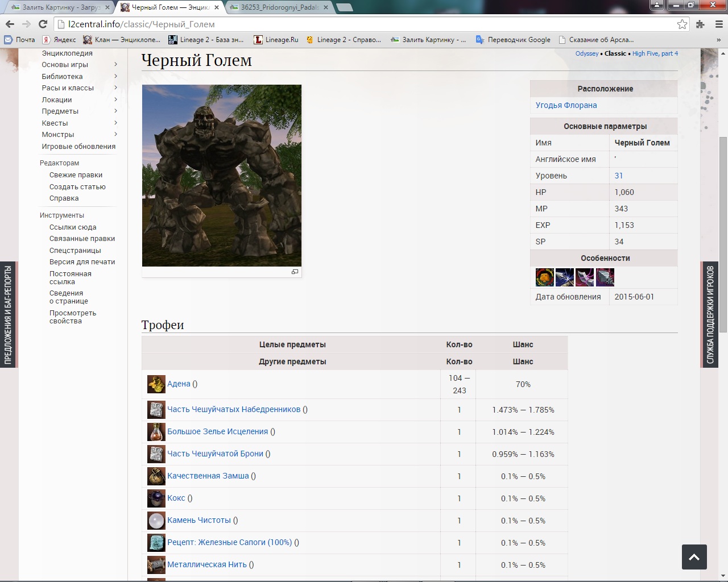Expand the Монстры sidebar section
This screenshot has width=728, height=582.
(115, 135)
